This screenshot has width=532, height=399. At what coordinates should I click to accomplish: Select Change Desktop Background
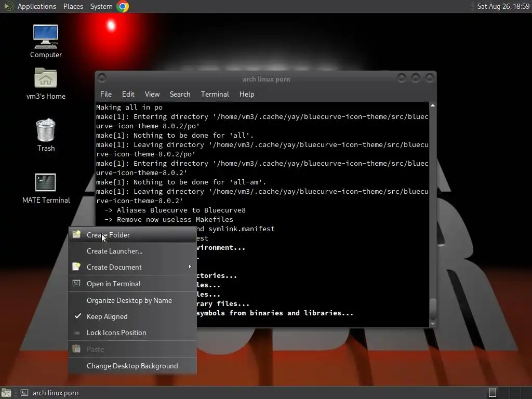132,366
